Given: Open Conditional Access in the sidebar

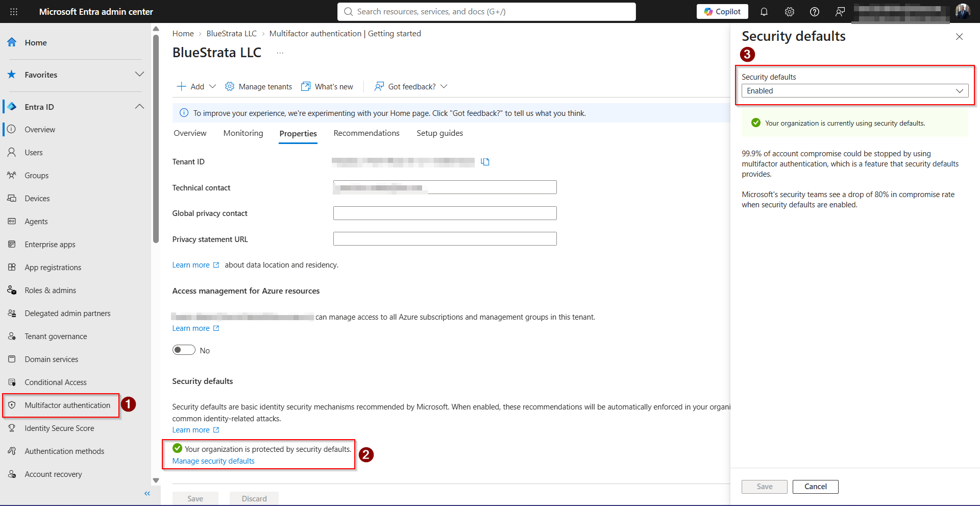Looking at the screenshot, I should (x=56, y=382).
